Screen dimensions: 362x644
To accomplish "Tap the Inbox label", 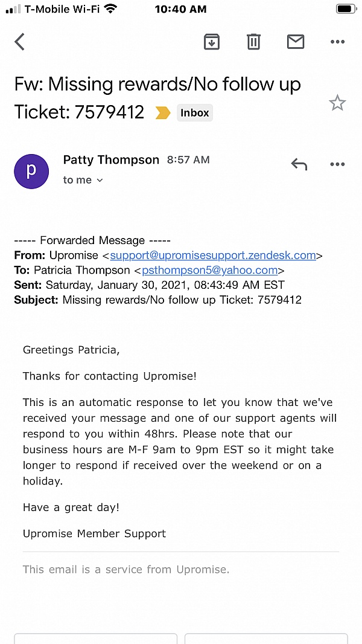I will (x=194, y=113).
